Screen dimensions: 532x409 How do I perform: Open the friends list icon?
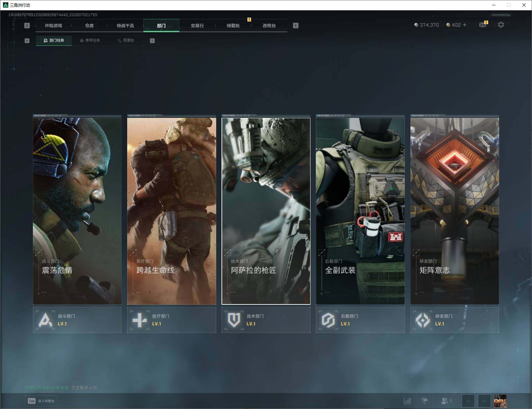point(446,401)
